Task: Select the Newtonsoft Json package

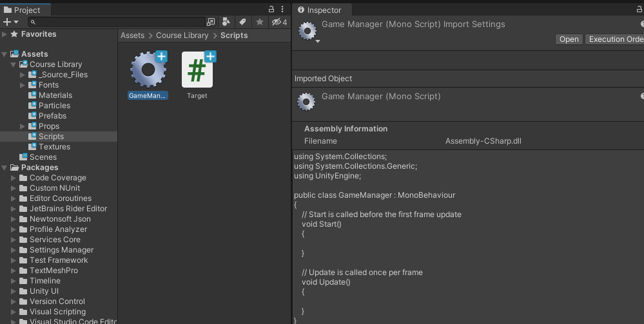Action: click(59, 219)
